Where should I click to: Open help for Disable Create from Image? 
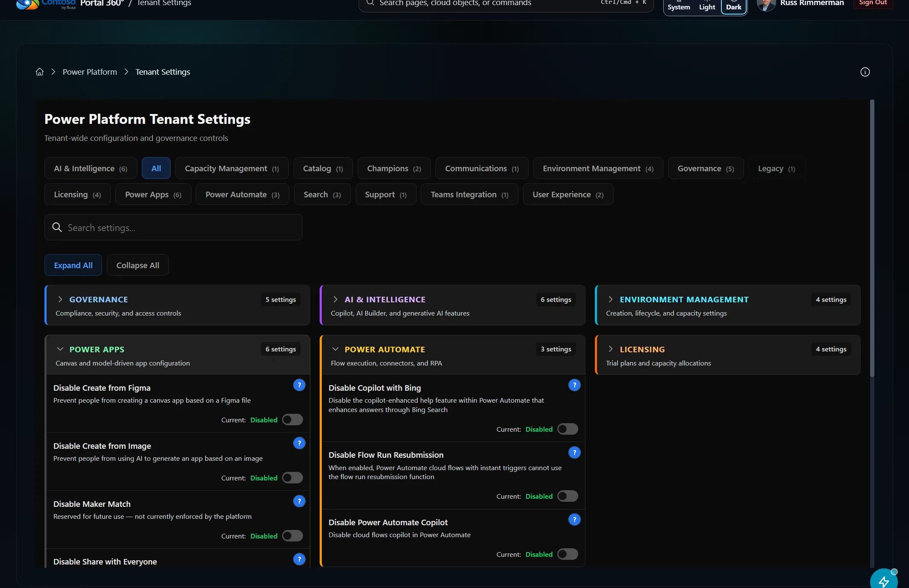299,443
